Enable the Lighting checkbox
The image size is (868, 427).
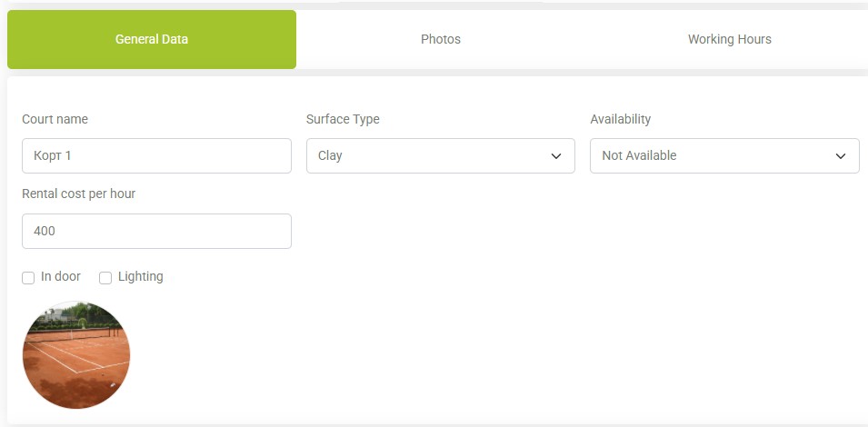pyautogui.click(x=105, y=278)
